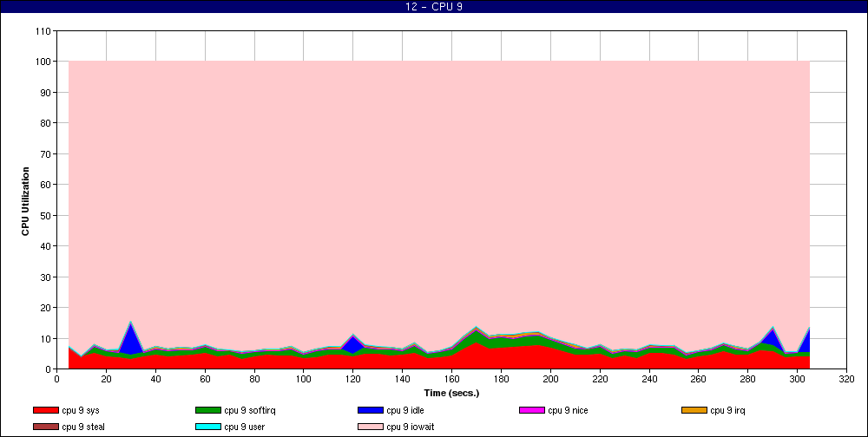The height and width of the screenshot is (437, 868).
Task: Click the y-axis value 110
Action: point(45,31)
